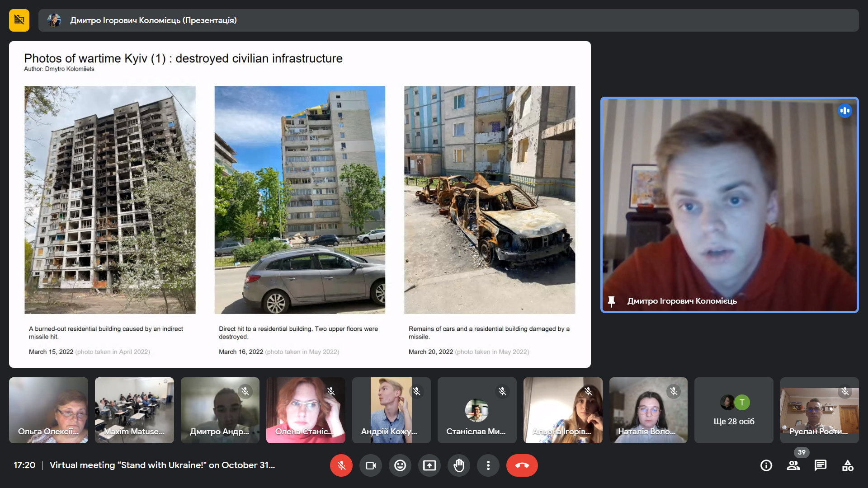The image size is (868, 488).
Task: Raise hand using the hand icon
Action: click(459, 465)
